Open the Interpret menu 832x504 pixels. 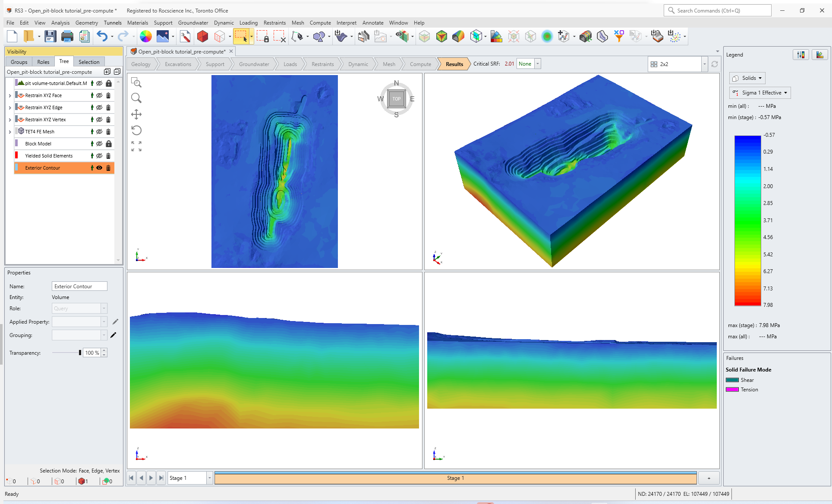point(347,23)
